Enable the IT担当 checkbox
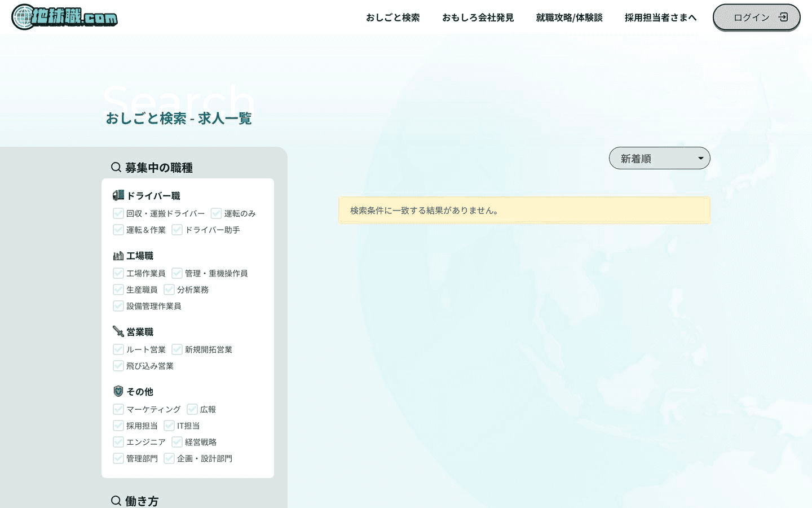The height and width of the screenshot is (508, 812). point(169,426)
